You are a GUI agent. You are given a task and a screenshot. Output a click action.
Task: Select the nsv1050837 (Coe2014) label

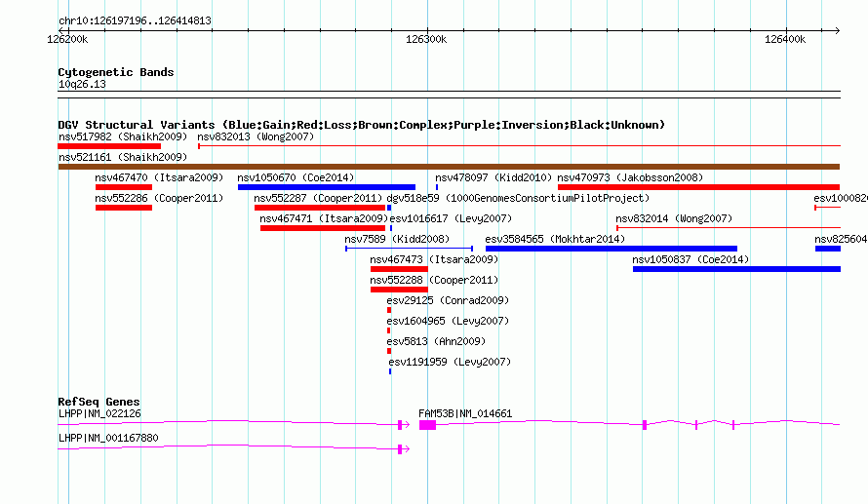tap(690, 259)
